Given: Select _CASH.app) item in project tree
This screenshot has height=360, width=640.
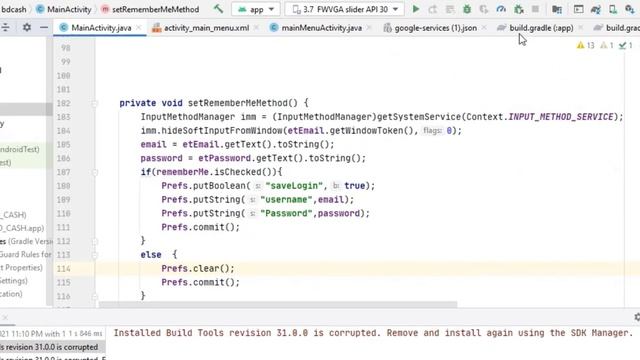Looking at the screenshot, I should point(22,228).
